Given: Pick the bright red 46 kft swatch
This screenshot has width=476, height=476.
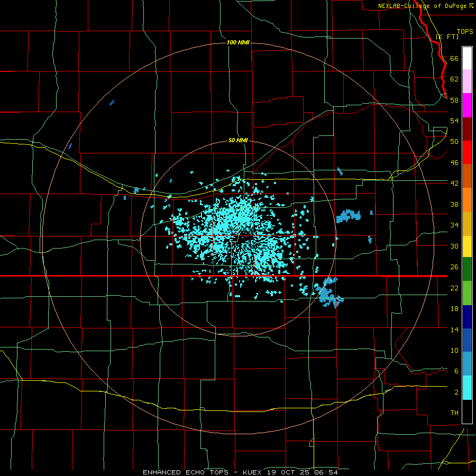Looking at the screenshot, I should click(467, 152).
